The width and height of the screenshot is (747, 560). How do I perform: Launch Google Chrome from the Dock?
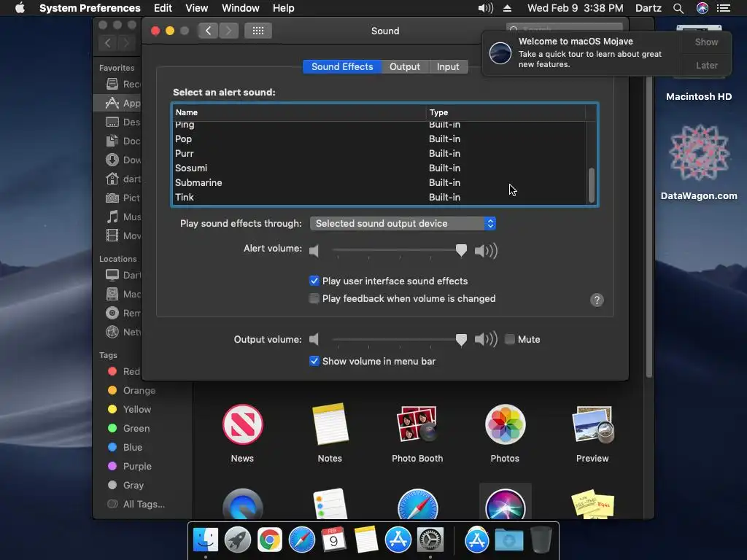coord(270,540)
